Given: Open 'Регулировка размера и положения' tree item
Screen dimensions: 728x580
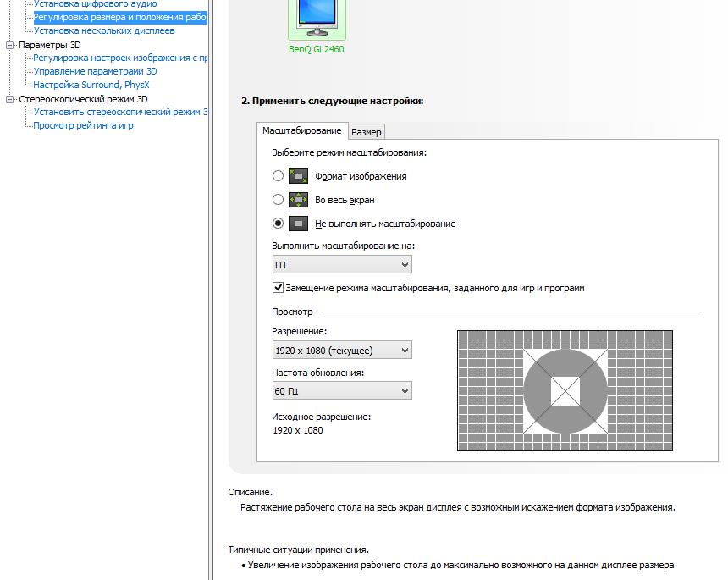Looking at the screenshot, I should (x=120, y=17).
